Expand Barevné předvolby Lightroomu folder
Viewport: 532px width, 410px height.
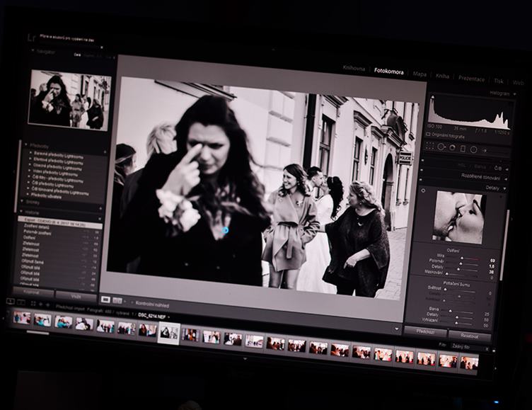[x=30, y=153]
